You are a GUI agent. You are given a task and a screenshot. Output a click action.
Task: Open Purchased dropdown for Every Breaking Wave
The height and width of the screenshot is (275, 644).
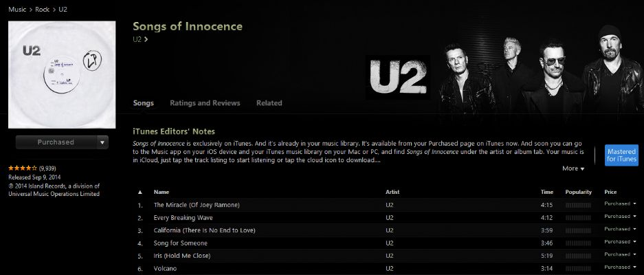click(x=620, y=217)
